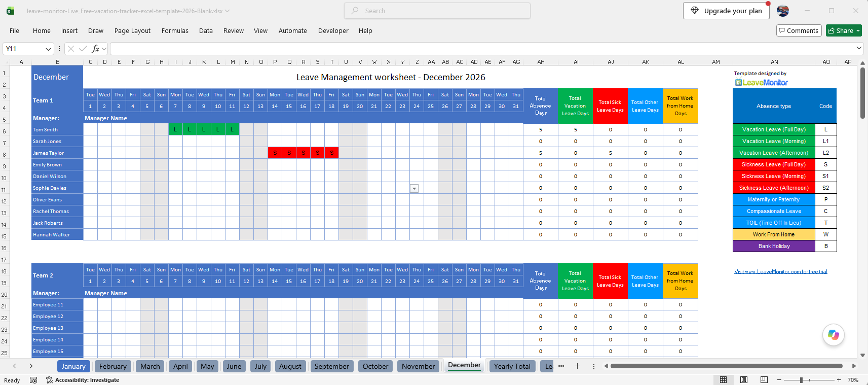Image resolution: width=868 pixels, height=385 pixels.
Task: Click Accessibility: Investigate status button
Action: (x=83, y=380)
